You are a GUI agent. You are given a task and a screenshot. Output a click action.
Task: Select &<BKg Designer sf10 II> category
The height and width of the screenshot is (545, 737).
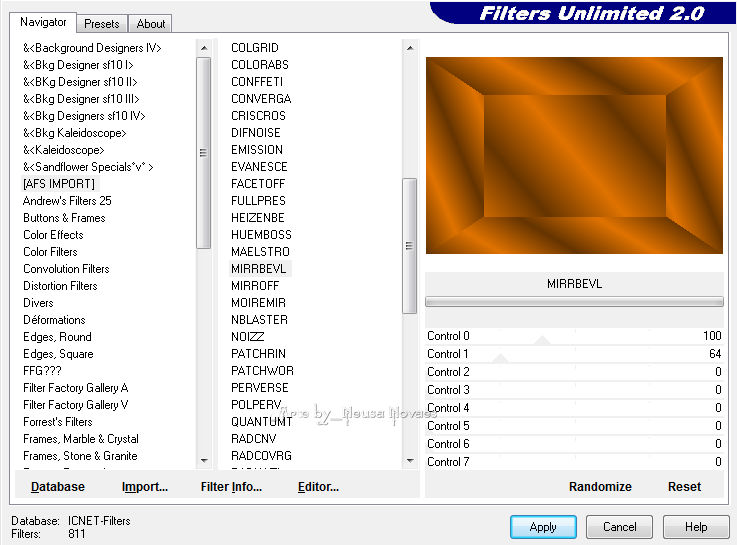[x=80, y=82]
